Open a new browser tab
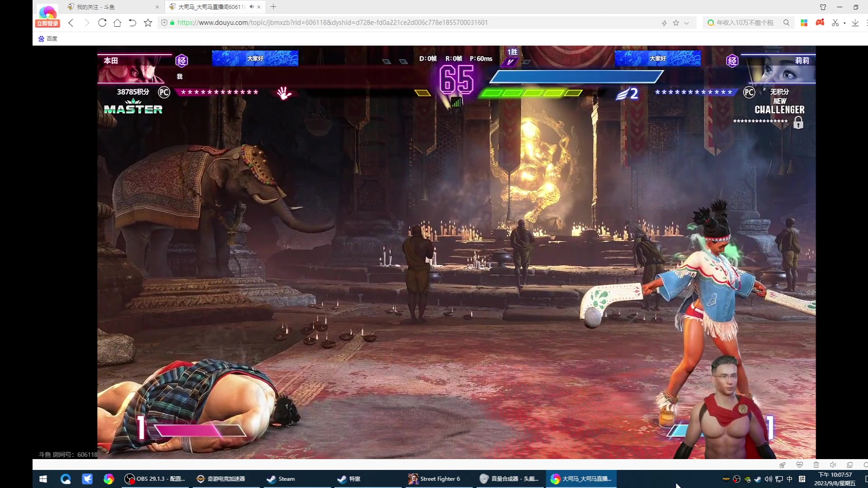The width and height of the screenshot is (868, 488). [273, 7]
